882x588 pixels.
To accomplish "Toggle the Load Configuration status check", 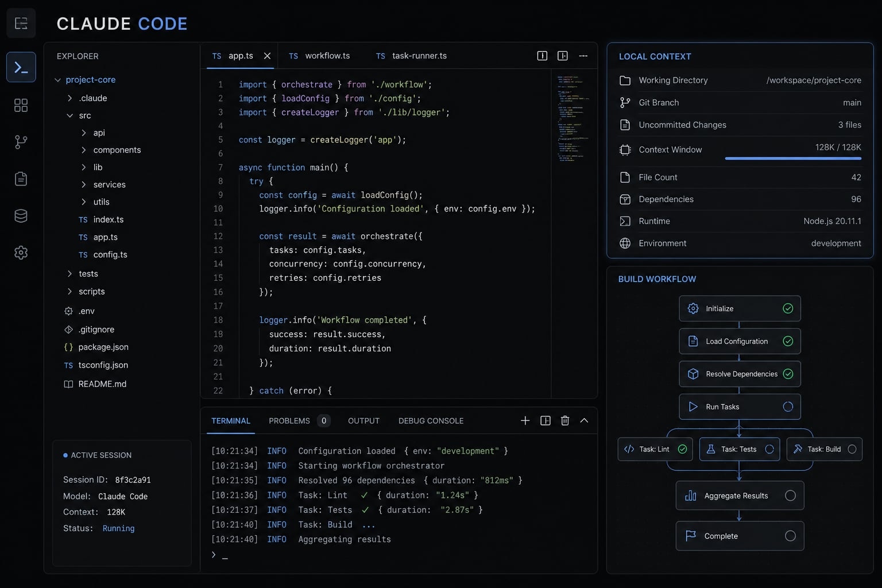I will (788, 341).
